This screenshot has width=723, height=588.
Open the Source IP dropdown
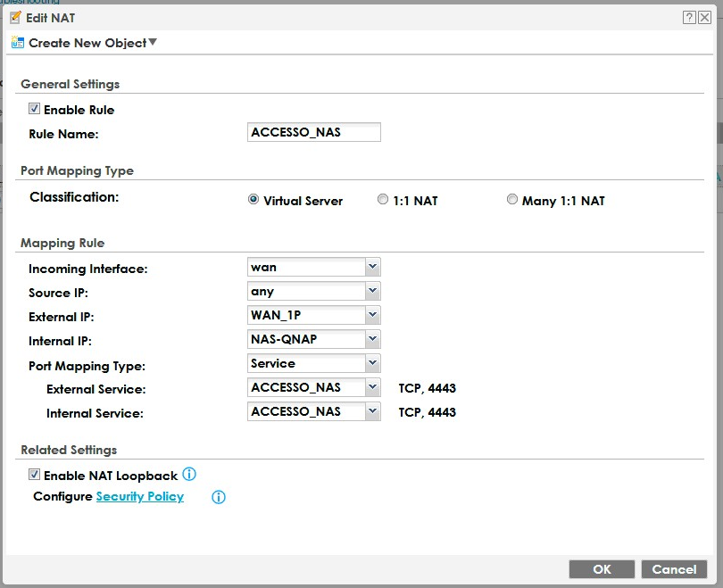click(372, 291)
